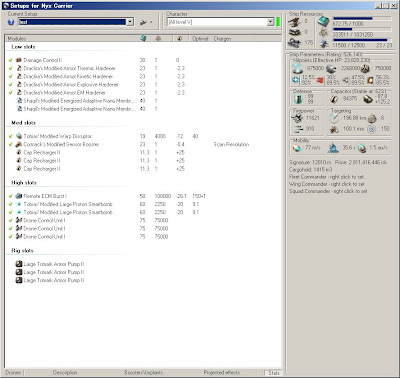Click the align time icon in Mobility
400x378 pixels.
333,148
